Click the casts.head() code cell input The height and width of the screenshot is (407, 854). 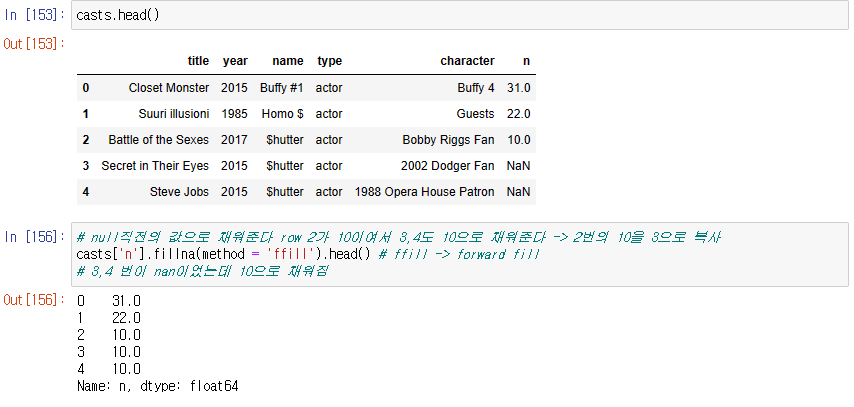click(x=460, y=15)
